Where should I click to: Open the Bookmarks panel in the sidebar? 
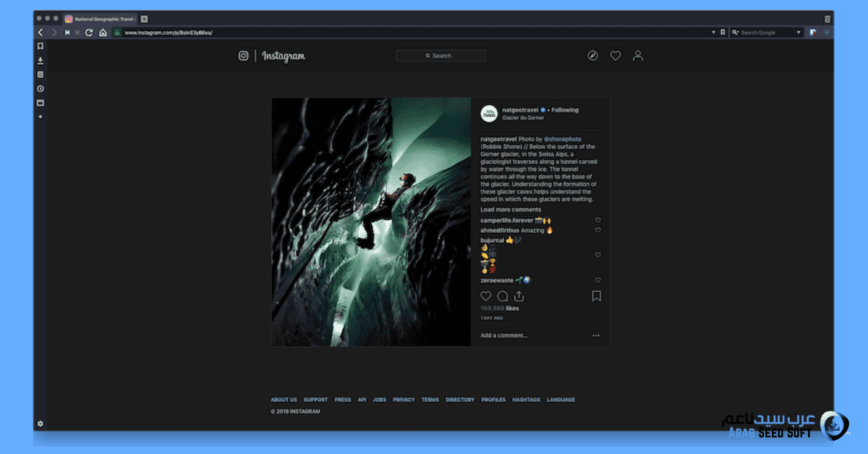pos(41,46)
